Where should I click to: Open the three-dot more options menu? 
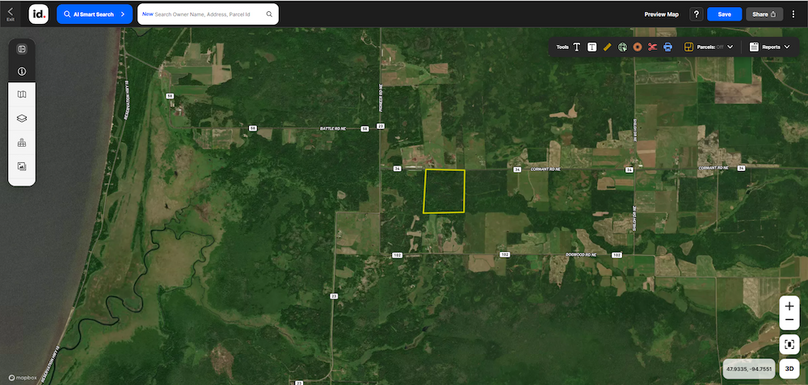(x=793, y=14)
